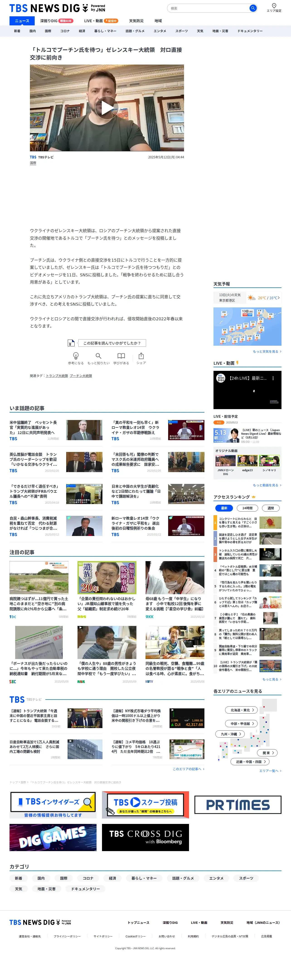
Task: Expand the 関東 area
Action: tap(268, 753)
